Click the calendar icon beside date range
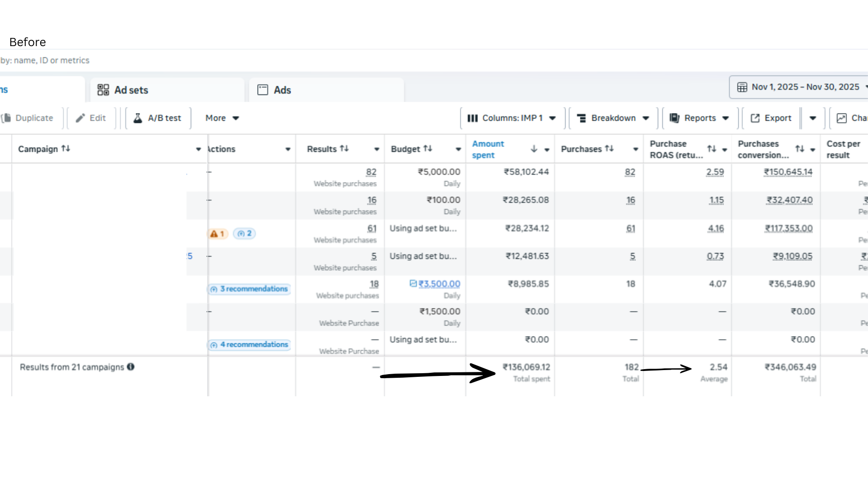 coord(742,87)
